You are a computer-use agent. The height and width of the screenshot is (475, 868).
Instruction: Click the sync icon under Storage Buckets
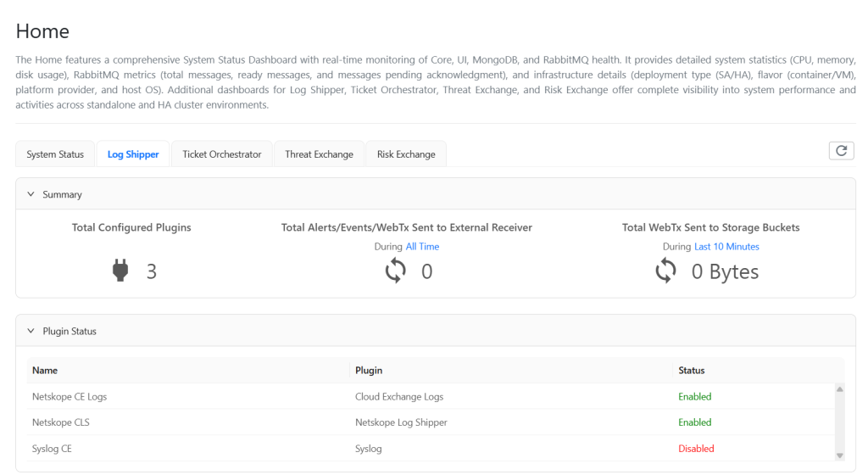click(x=665, y=271)
